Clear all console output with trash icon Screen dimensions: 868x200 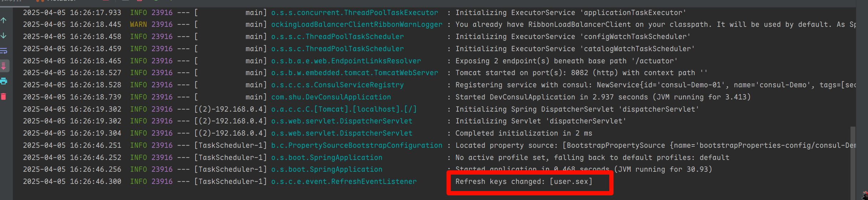click(4, 96)
